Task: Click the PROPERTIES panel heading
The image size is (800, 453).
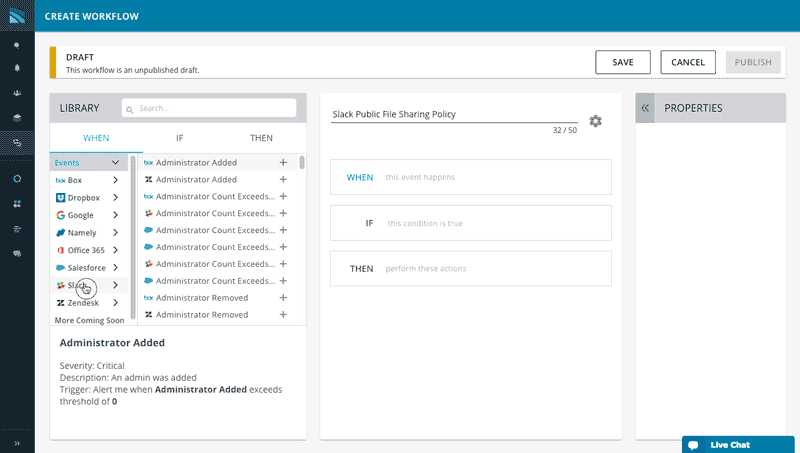Action: pos(693,108)
